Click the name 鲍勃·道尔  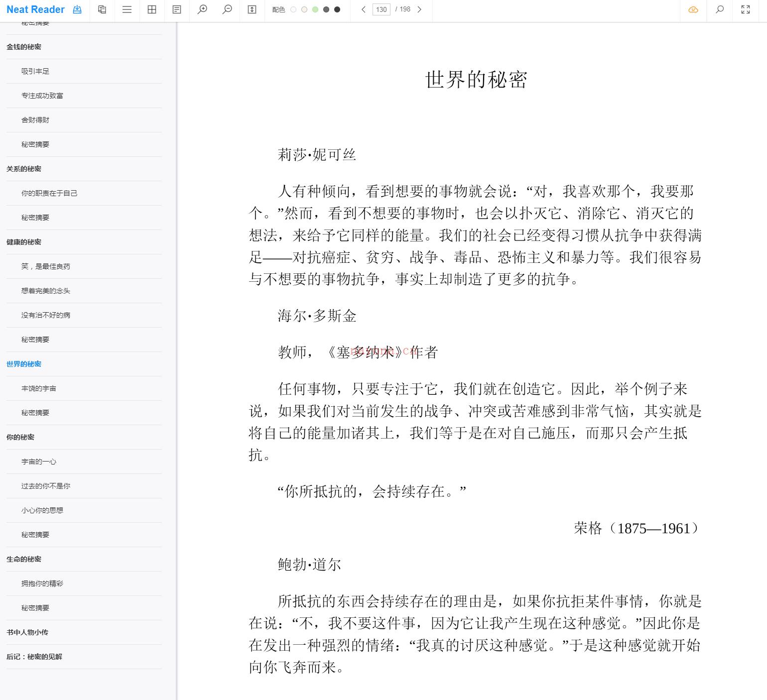point(309,565)
